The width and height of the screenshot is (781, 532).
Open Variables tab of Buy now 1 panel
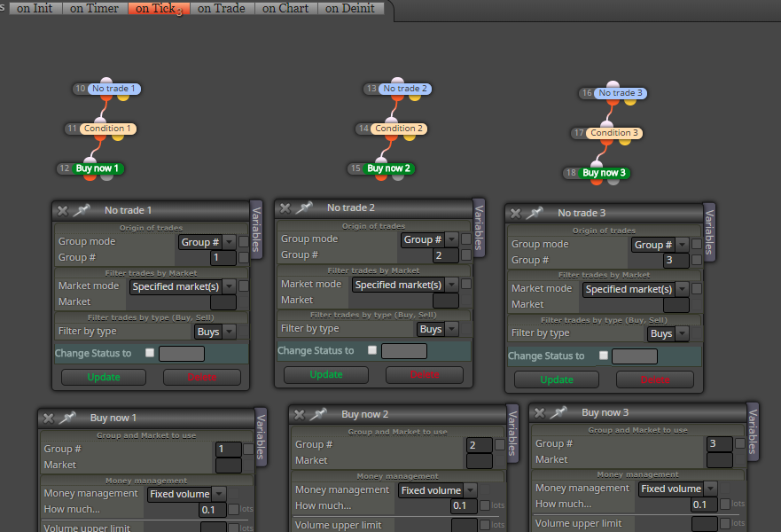click(x=261, y=437)
